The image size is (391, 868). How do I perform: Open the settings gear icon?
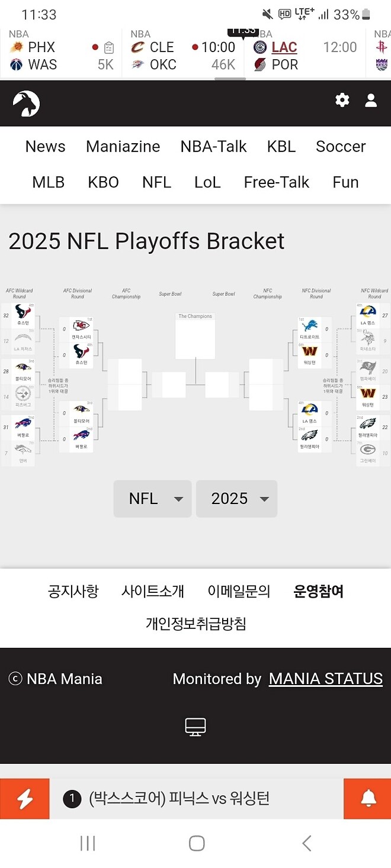click(342, 101)
